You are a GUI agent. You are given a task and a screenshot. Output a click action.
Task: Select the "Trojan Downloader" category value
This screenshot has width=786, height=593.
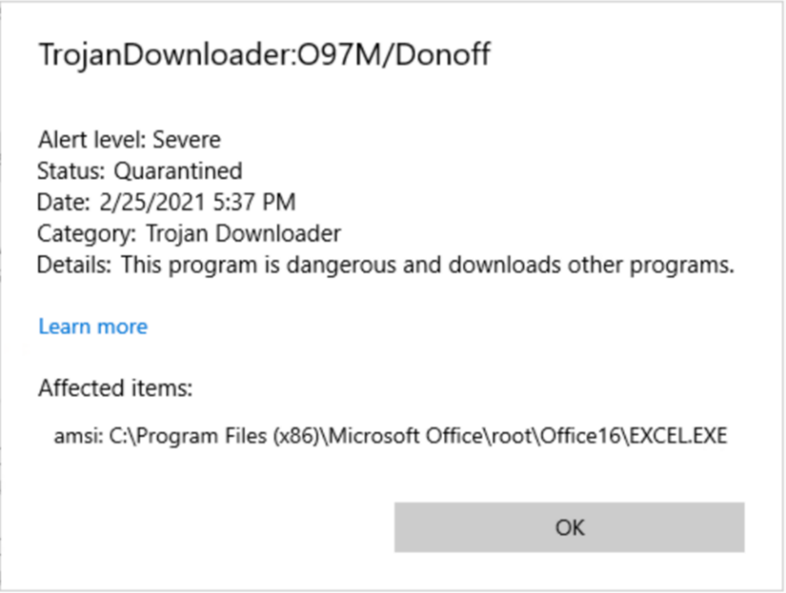click(243, 235)
